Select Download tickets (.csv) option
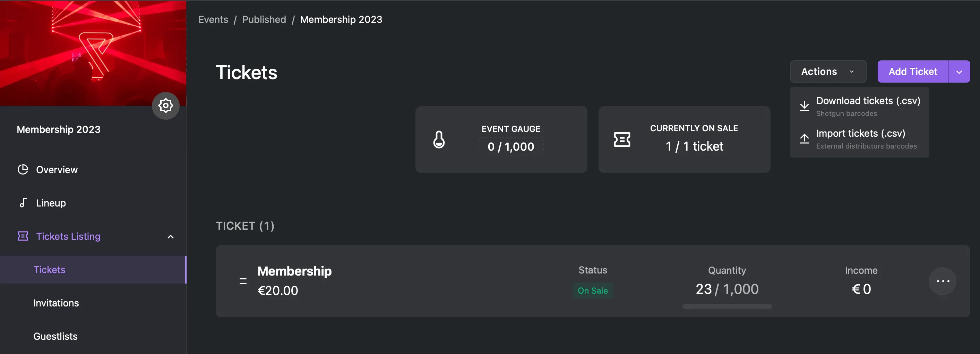 868,101
